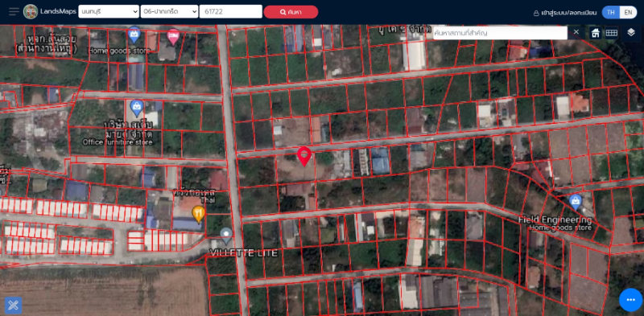Viewport: 644px width, 316px height.
Task: Click the LandsMaps emblem logo
Action: [x=31, y=11]
